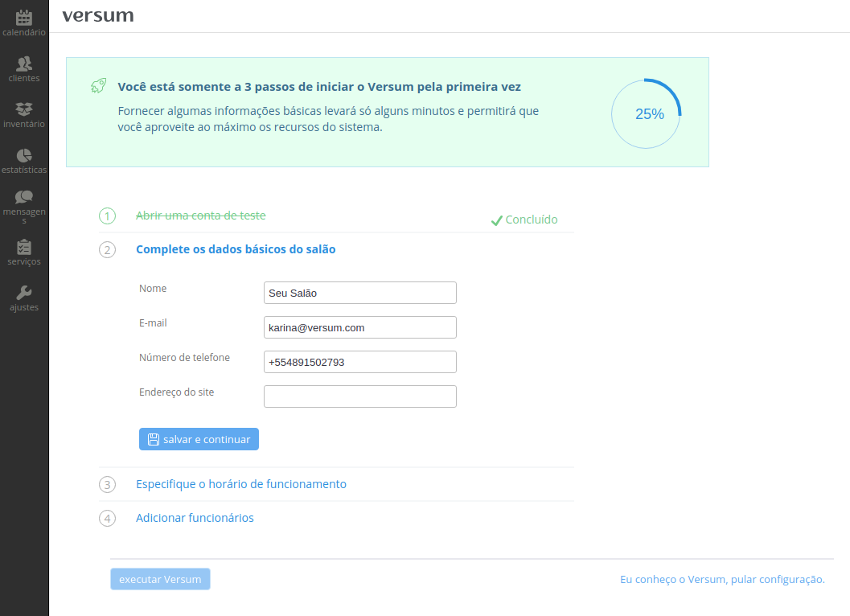Click the Nome input field
The image size is (850, 616).
point(360,293)
